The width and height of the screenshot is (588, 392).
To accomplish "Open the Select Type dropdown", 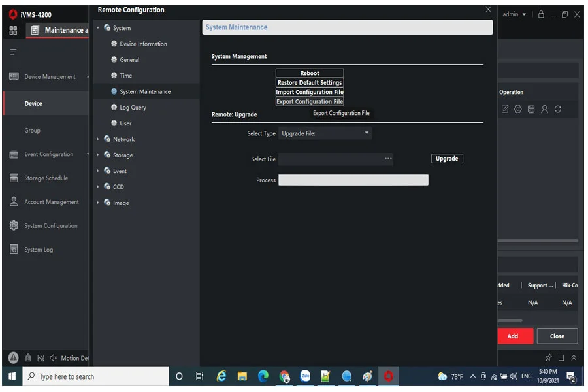I will 325,133.
